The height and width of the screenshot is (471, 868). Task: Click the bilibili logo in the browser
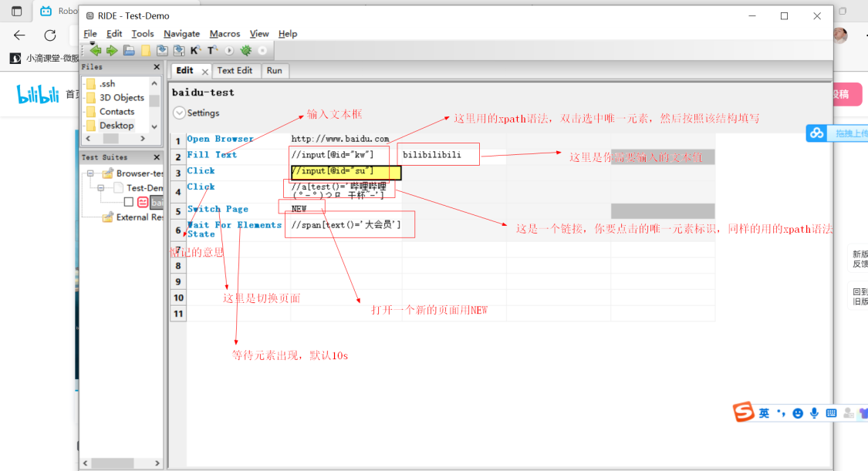click(x=38, y=94)
